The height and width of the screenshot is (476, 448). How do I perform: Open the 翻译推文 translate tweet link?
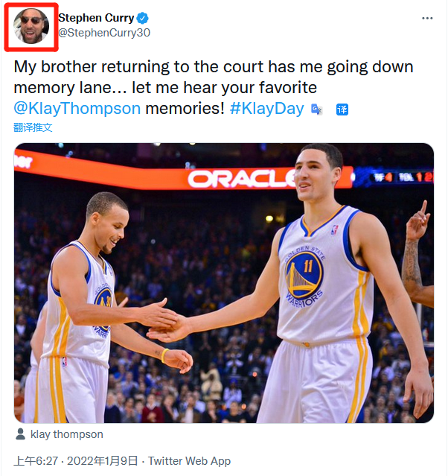tap(33, 127)
